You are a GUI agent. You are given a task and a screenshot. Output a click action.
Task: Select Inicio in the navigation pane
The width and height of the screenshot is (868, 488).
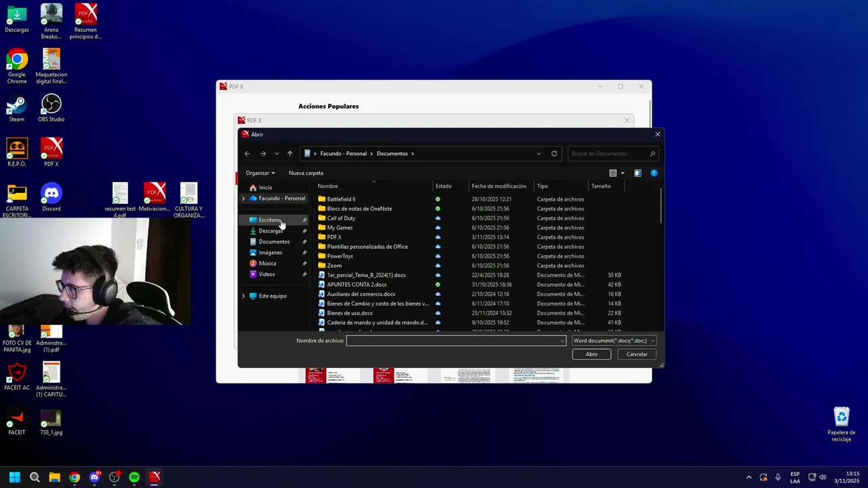[265, 188]
